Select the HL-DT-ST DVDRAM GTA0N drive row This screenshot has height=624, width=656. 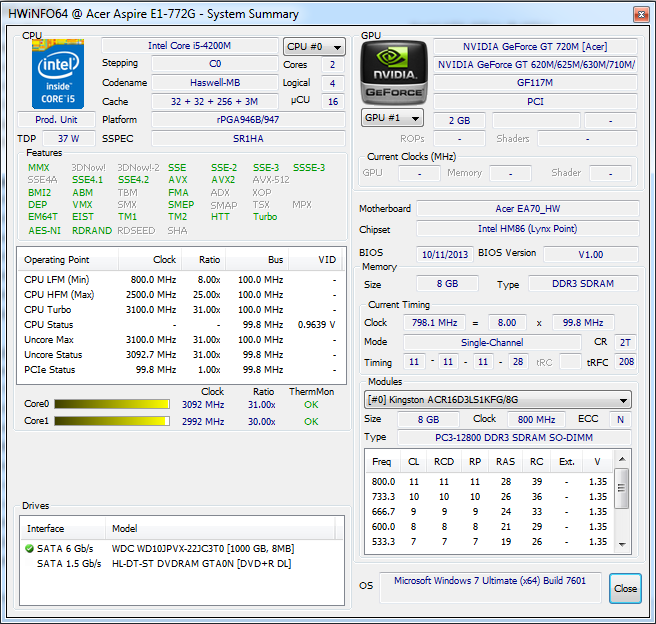[182, 563]
